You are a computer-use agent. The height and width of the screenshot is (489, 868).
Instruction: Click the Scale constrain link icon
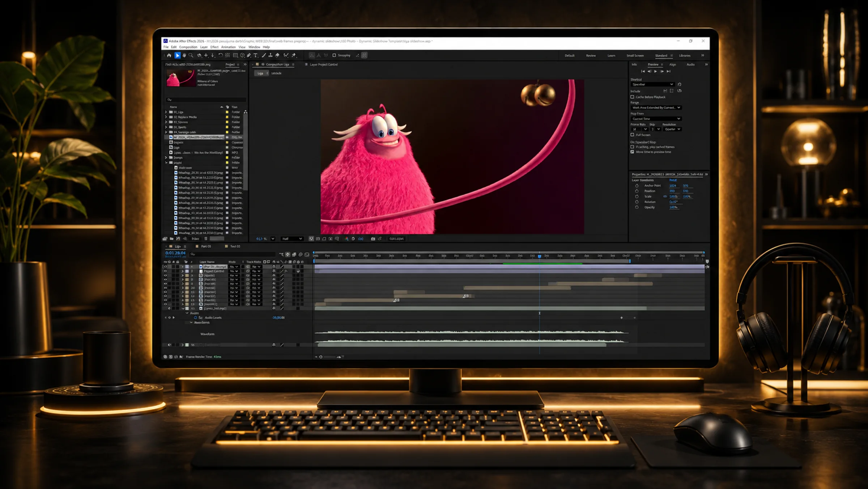(665, 197)
